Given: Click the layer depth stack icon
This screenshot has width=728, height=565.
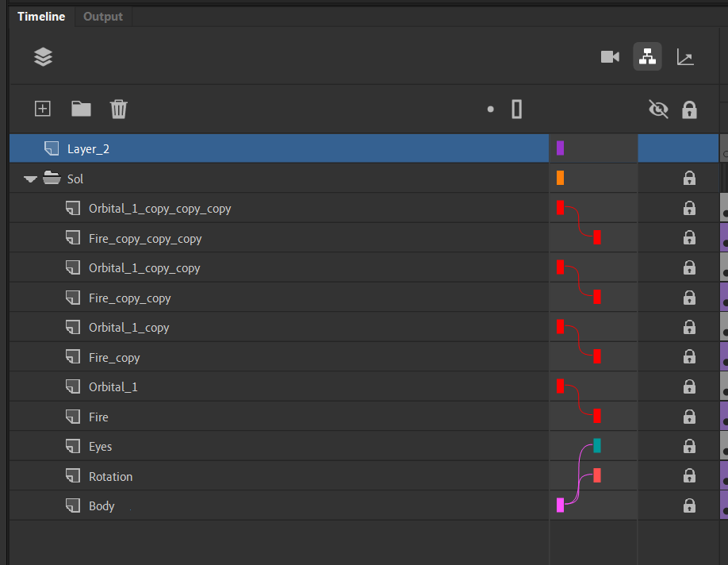Looking at the screenshot, I should [x=43, y=57].
